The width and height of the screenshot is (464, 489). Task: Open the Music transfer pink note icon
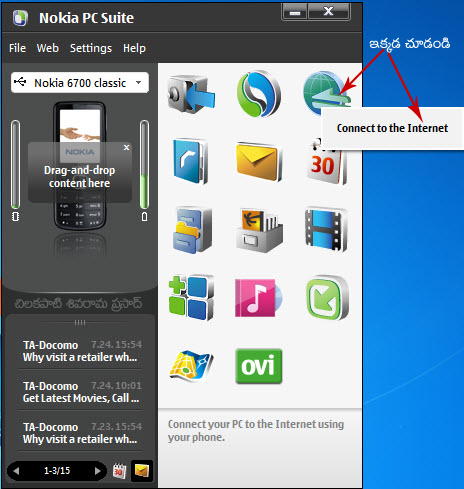point(259,298)
